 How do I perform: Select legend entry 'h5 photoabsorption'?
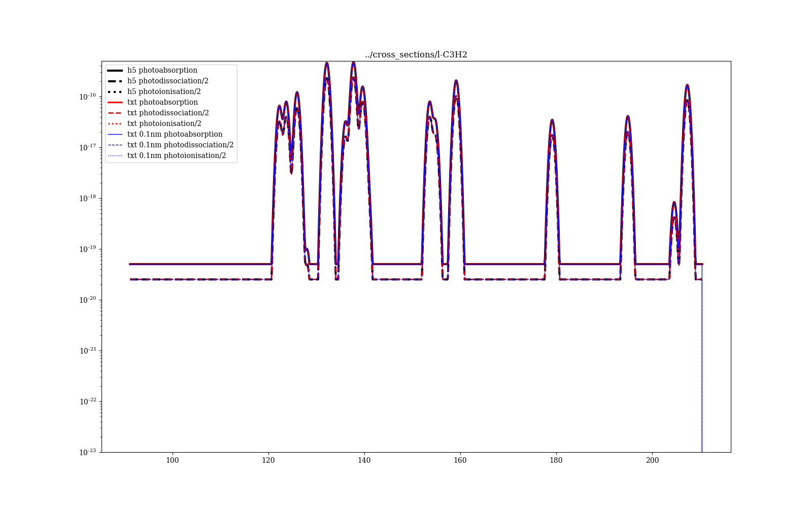click(x=162, y=70)
